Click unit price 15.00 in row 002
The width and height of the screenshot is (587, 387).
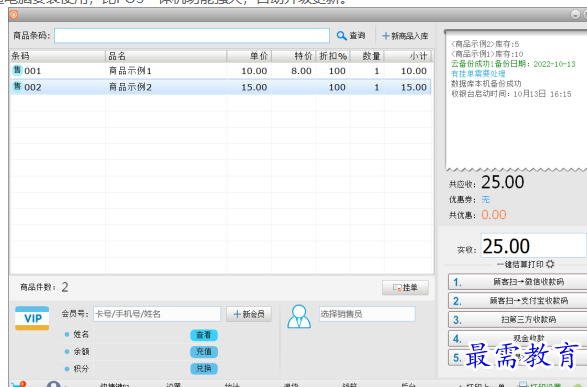pyautogui.click(x=254, y=87)
